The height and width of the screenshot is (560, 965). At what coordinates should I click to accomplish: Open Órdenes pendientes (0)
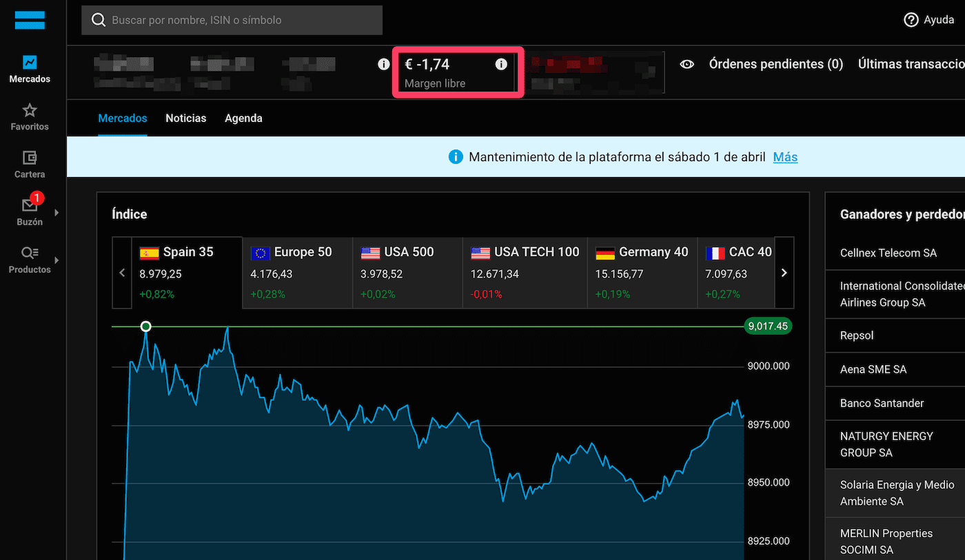776,64
